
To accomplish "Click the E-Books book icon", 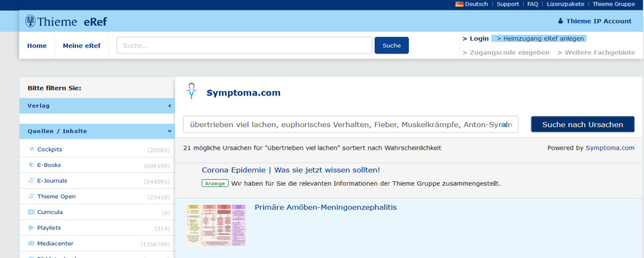I will (x=32, y=165).
